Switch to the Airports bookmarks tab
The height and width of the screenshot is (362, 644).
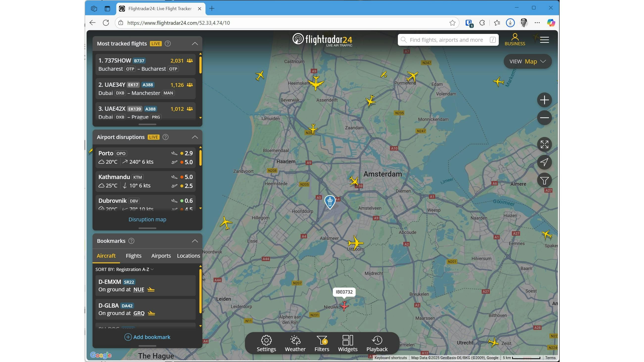point(161,256)
